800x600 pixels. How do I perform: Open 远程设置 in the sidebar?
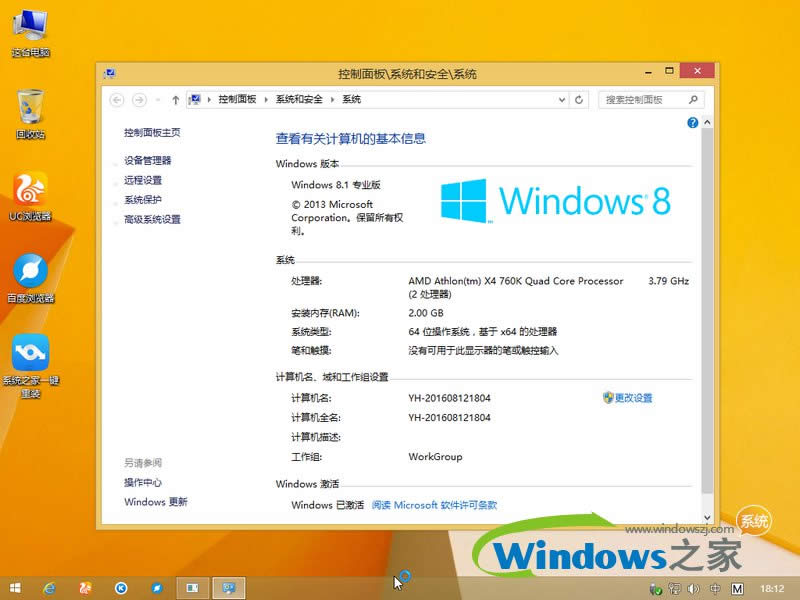(x=143, y=180)
